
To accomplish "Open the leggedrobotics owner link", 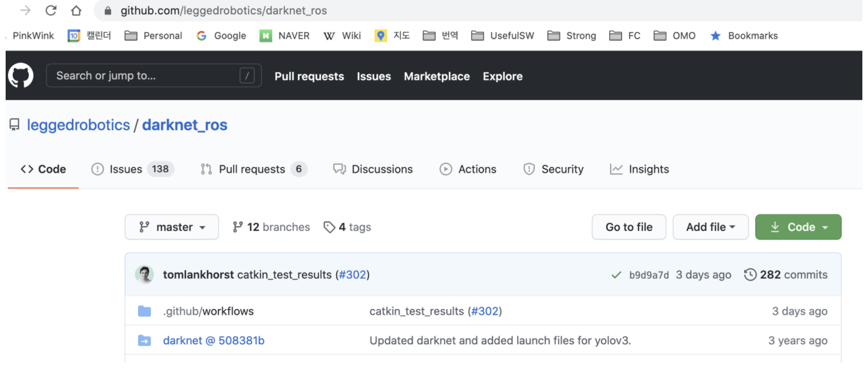I will click(78, 125).
